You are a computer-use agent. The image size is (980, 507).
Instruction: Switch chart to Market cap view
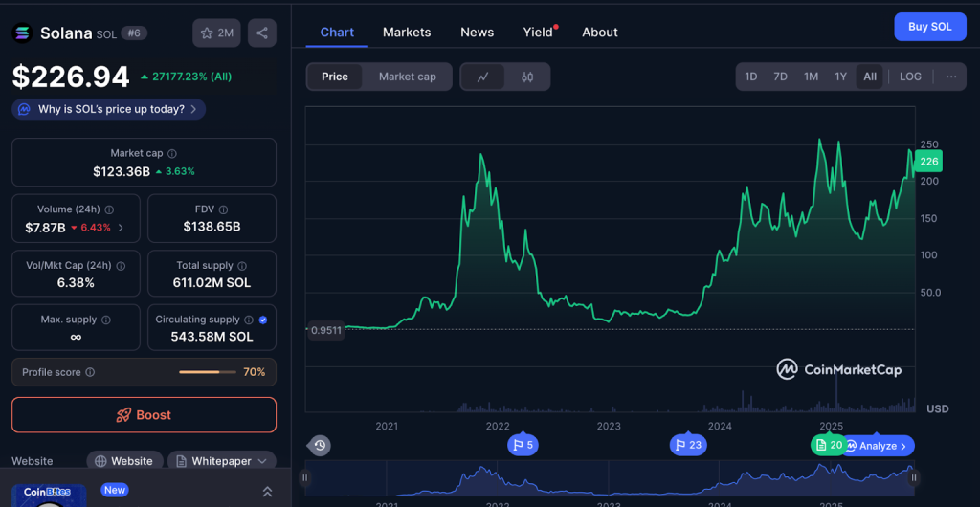click(407, 77)
